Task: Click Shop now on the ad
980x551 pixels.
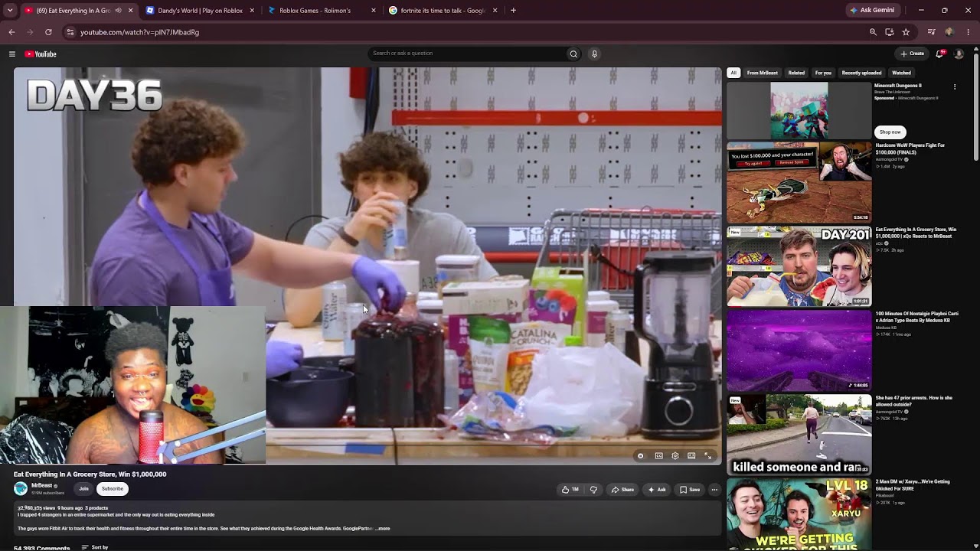Action: [890, 132]
